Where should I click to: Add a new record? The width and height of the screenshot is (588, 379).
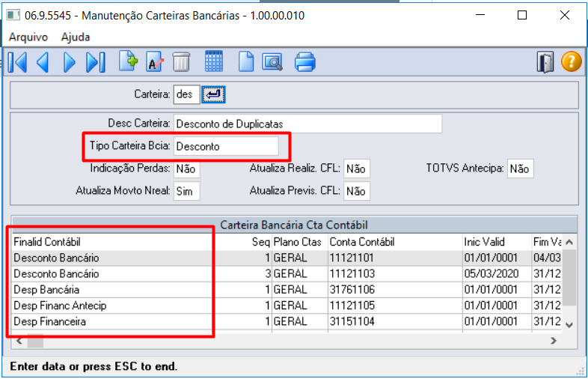128,61
